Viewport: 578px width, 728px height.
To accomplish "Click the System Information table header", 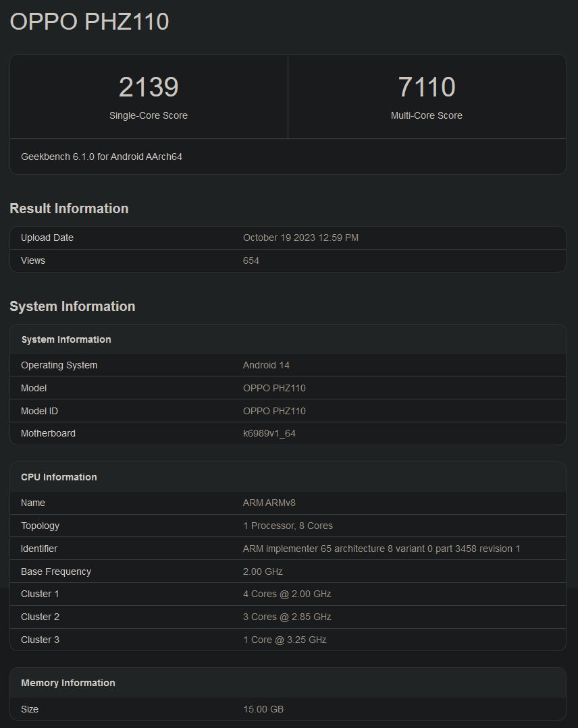I will [66, 339].
